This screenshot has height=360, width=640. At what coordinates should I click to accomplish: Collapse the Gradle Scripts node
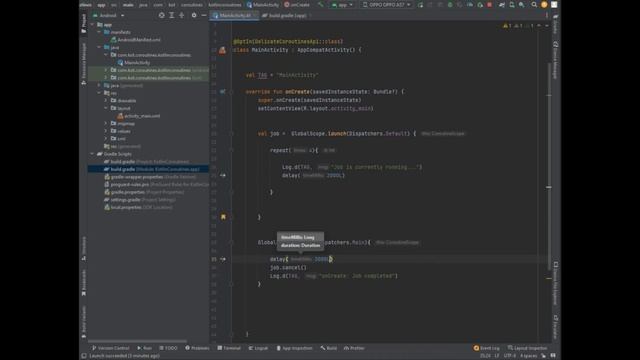(x=92, y=154)
